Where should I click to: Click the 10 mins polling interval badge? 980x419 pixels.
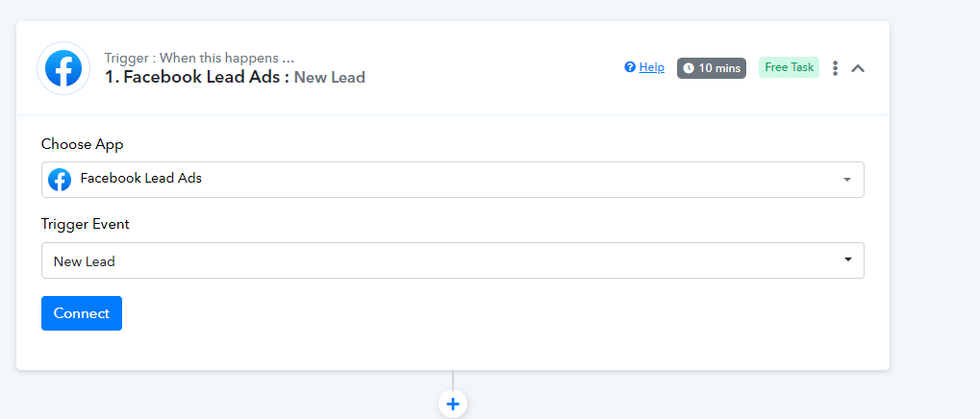712,68
